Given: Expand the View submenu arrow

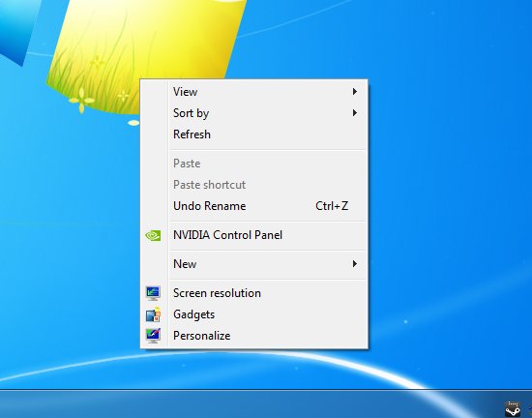Looking at the screenshot, I should (x=355, y=92).
